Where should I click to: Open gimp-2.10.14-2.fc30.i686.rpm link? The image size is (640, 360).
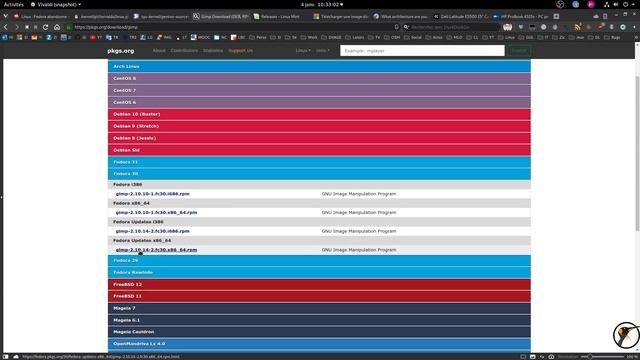click(152, 231)
